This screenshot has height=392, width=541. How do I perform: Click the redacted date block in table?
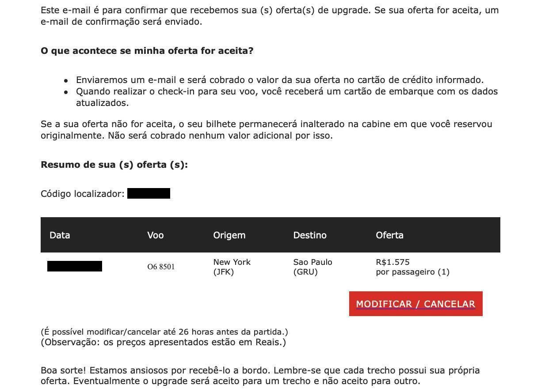[75, 266]
